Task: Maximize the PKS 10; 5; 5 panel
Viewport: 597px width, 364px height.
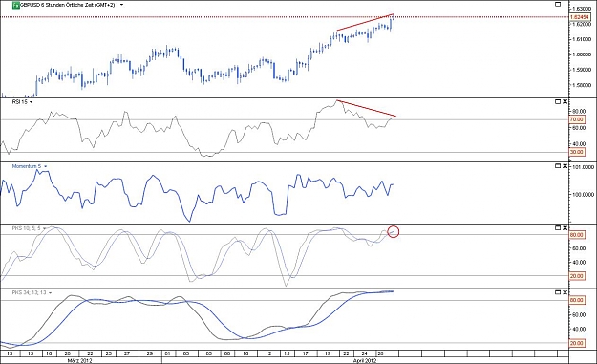Action: (558, 227)
